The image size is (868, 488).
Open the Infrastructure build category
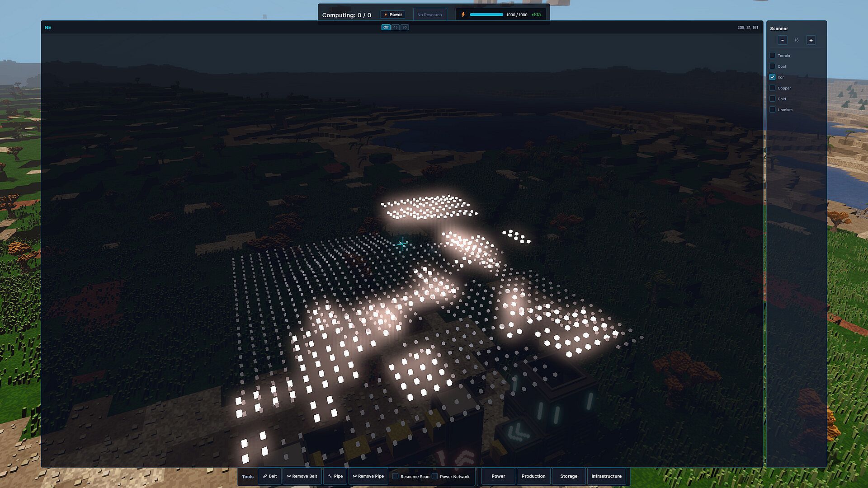point(606,476)
